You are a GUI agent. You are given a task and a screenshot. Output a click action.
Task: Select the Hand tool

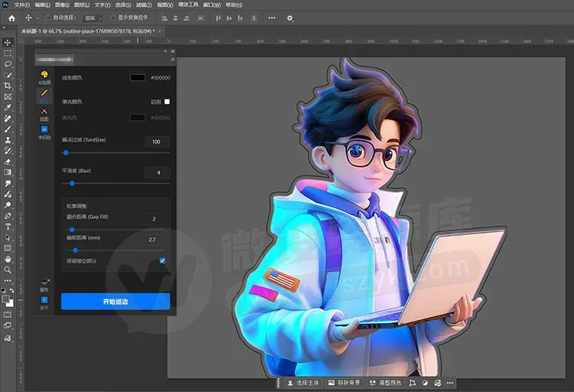pyautogui.click(x=8, y=259)
